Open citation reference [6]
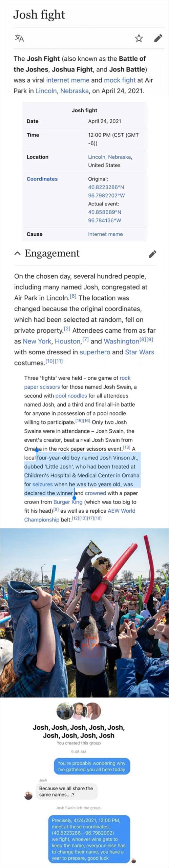The height and width of the screenshot is (868, 169). click(x=73, y=296)
